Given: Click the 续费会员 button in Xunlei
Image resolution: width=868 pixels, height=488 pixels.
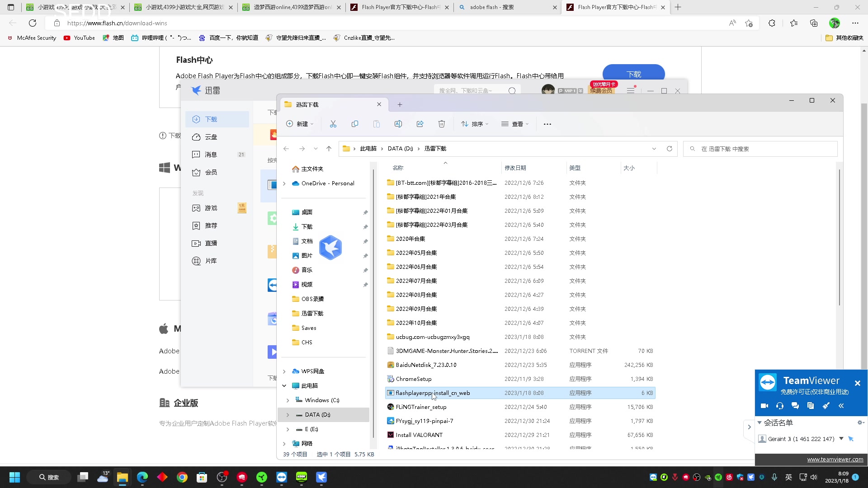Looking at the screenshot, I should 601,91.
